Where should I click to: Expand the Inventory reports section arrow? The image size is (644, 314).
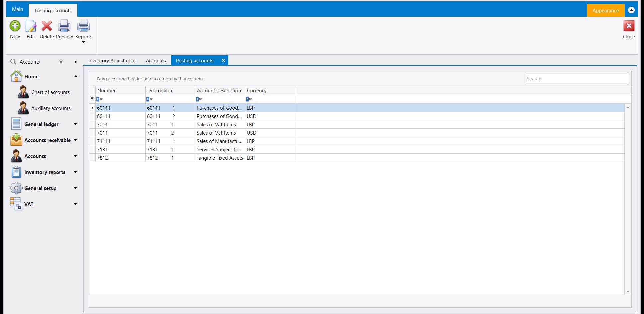tap(76, 172)
